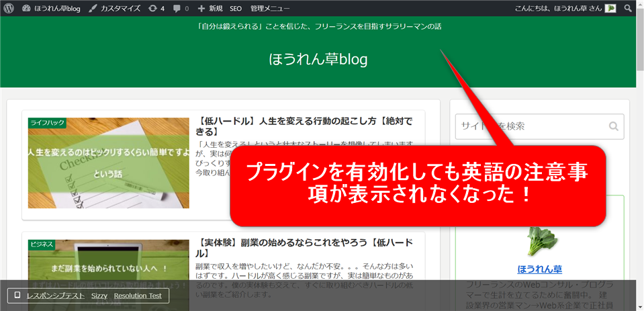Open the SEO admin menu

click(x=236, y=8)
